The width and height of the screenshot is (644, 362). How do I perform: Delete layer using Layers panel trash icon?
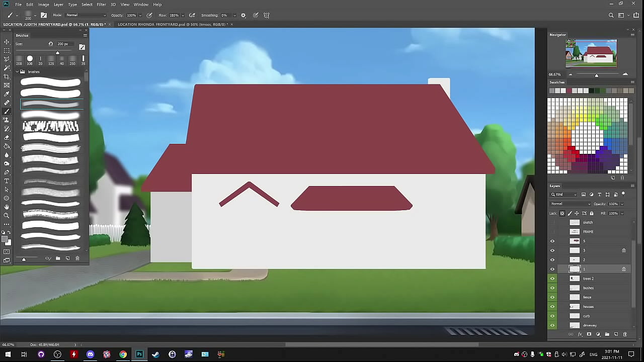tap(625, 334)
